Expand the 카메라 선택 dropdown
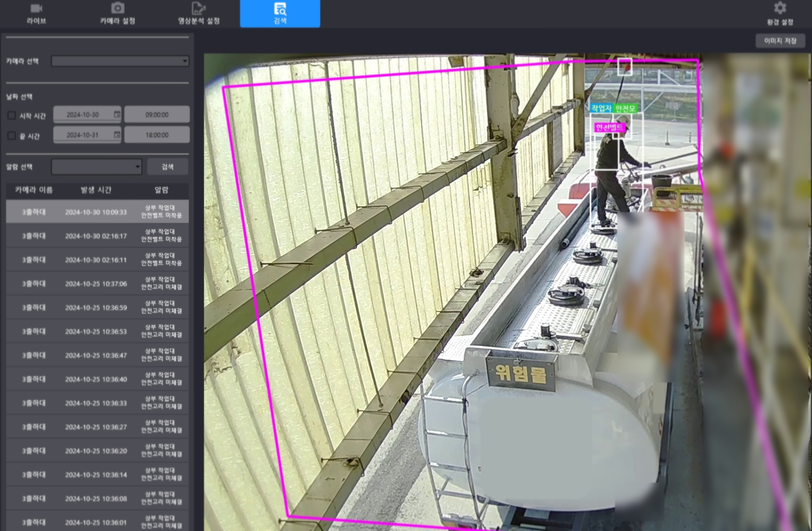Screen dimensions: 812x531 point(120,61)
